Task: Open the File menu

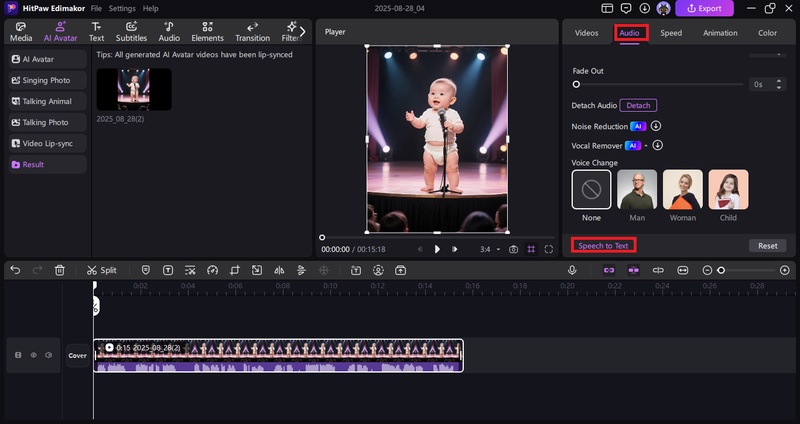Action: pos(96,9)
